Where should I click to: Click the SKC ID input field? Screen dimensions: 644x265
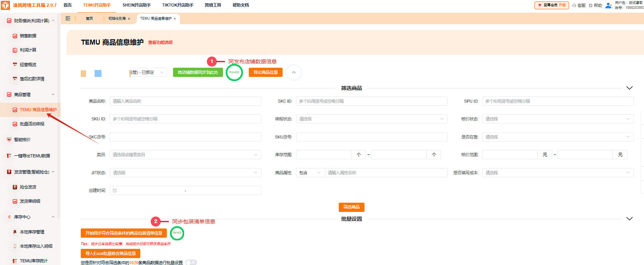pyautogui.click(x=371, y=101)
